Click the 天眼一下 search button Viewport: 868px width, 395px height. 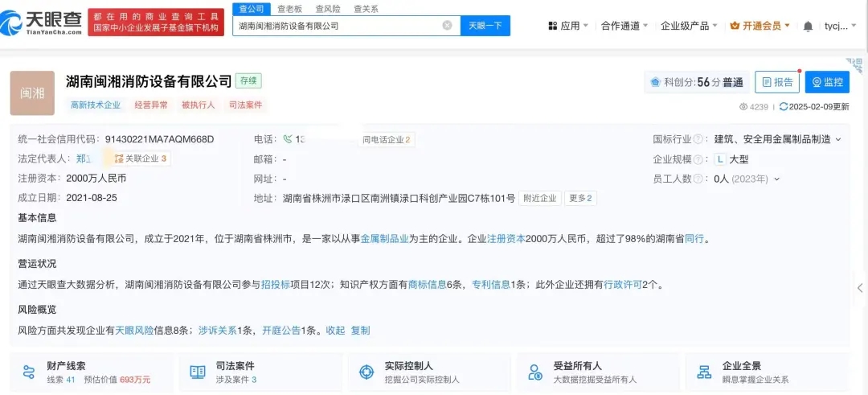(x=485, y=26)
